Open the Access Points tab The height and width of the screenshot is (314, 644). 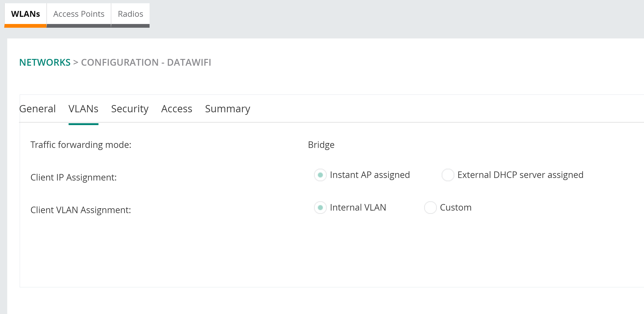pos(79,14)
